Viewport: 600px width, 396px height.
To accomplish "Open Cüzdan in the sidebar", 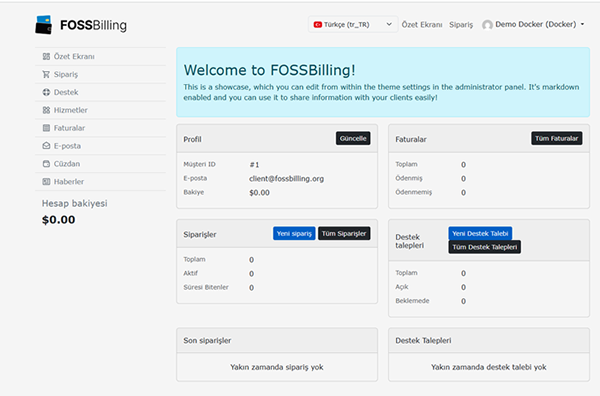I will [x=101, y=164].
